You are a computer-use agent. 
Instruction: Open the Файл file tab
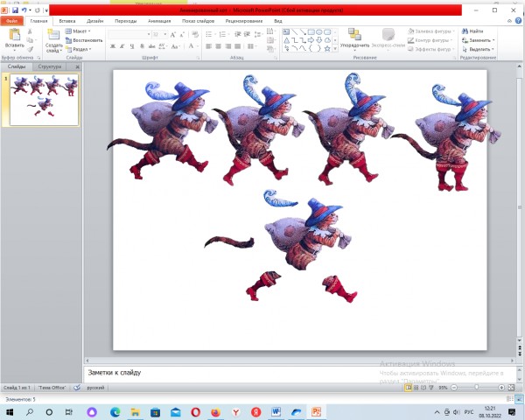(x=11, y=21)
